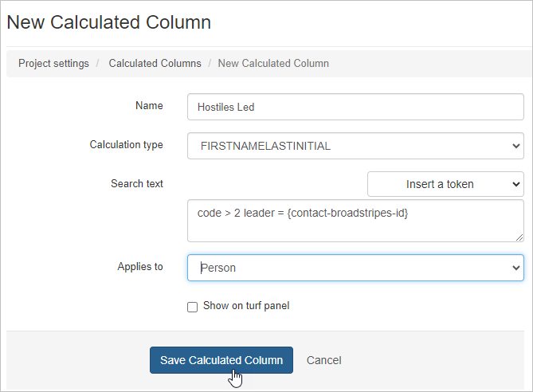Click the textarea resize handle corner

(519, 237)
